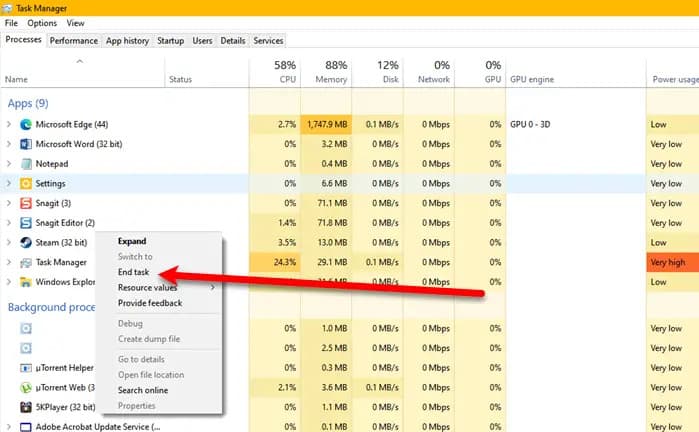Screen dimensions: 699x432
Task: Switch to the Performance tab
Action: point(74,41)
